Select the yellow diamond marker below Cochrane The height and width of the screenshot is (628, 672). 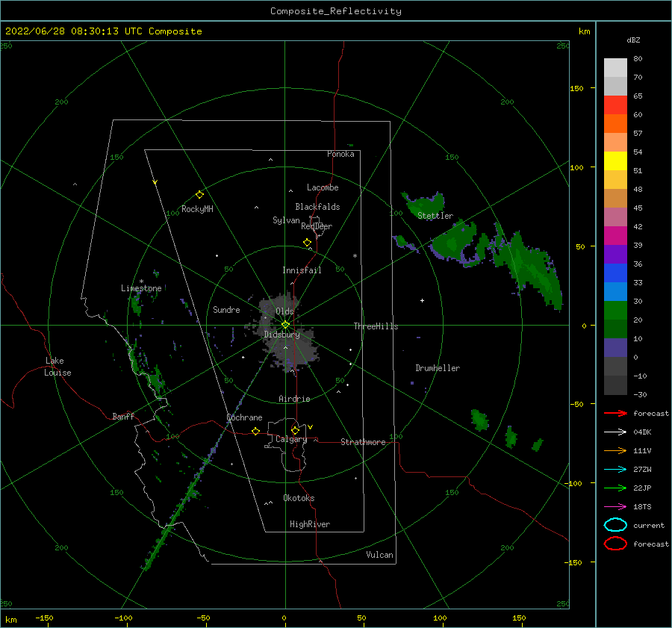(x=256, y=432)
